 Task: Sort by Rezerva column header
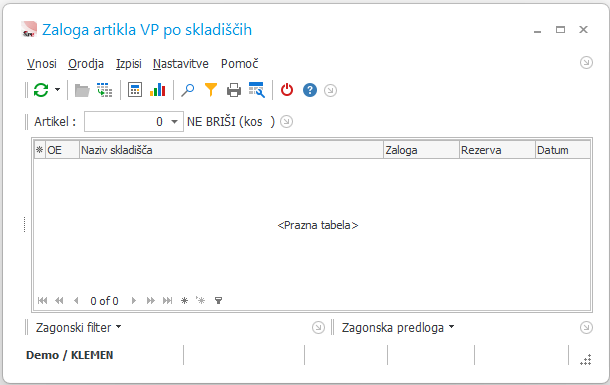coord(497,150)
